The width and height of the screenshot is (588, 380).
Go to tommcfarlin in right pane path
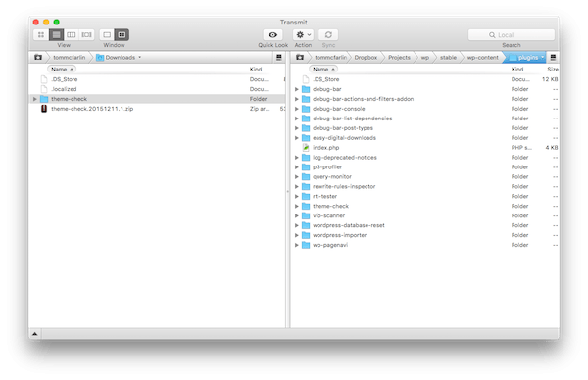tap(331, 58)
